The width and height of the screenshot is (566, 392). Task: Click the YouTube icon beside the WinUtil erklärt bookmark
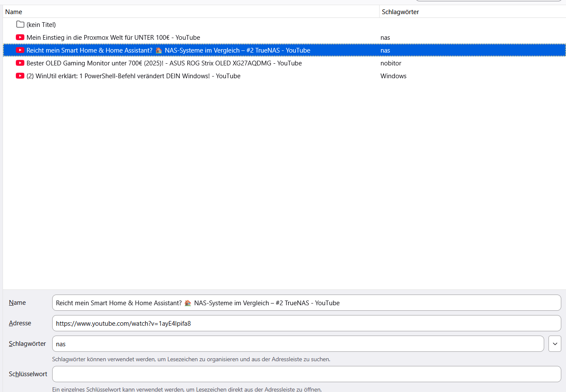coord(20,76)
